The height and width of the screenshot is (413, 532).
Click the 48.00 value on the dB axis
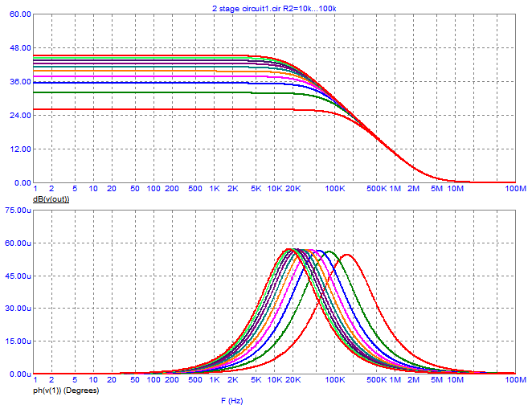coord(20,48)
